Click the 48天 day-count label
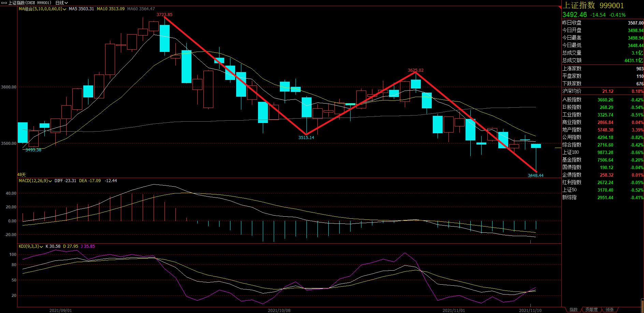Screen dimensions: 644x313 [22, 175]
